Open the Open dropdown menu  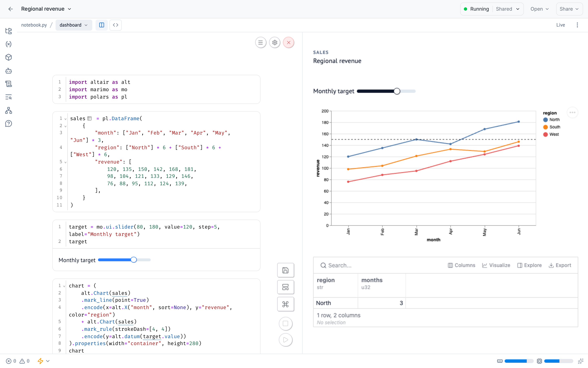coord(539,9)
